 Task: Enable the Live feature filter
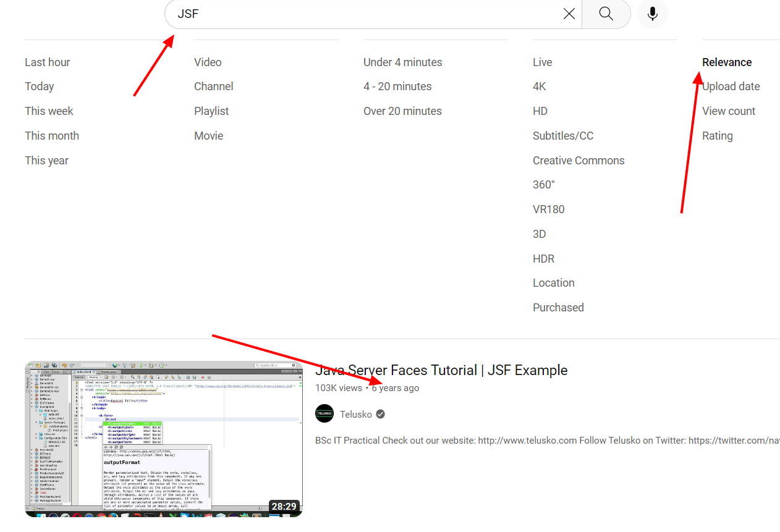click(543, 62)
